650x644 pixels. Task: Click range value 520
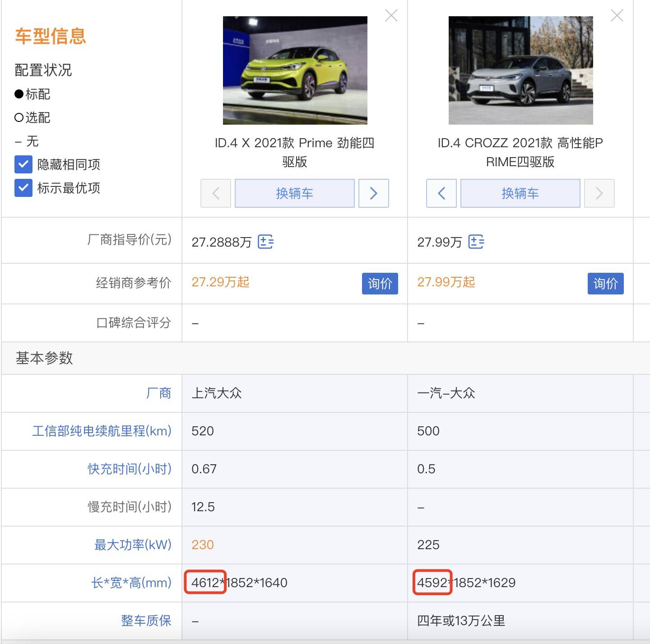(203, 431)
